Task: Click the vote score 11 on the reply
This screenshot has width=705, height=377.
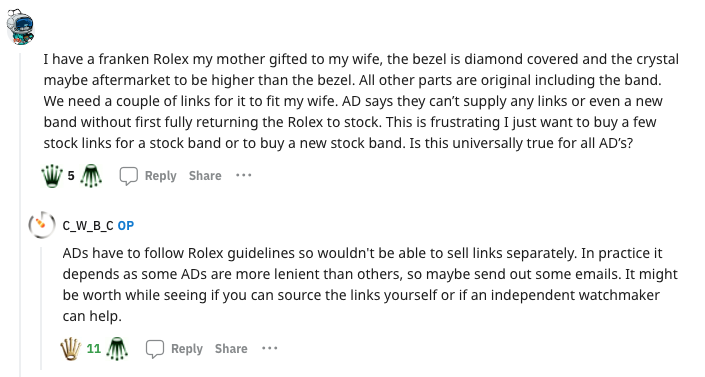Action: [94, 349]
